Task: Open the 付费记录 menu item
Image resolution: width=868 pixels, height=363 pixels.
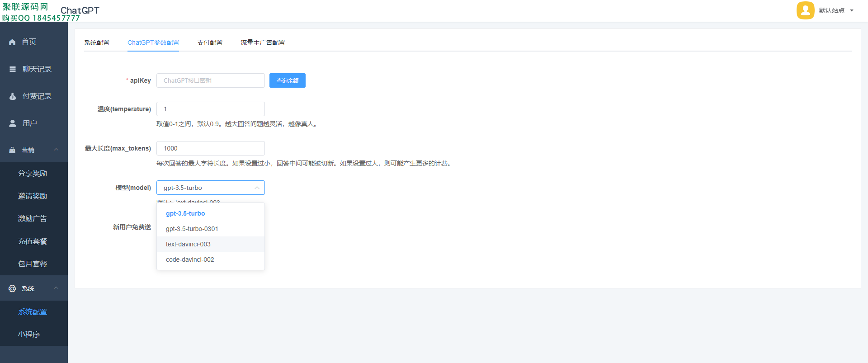Action: tap(34, 96)
